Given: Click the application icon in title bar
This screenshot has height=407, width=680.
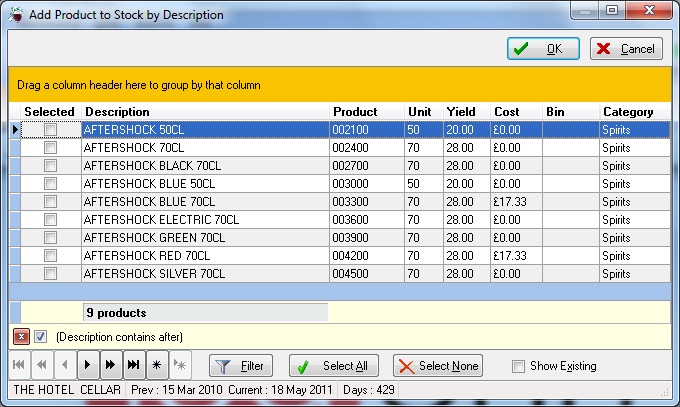Looking at the screenshot, I should point(16,15).
